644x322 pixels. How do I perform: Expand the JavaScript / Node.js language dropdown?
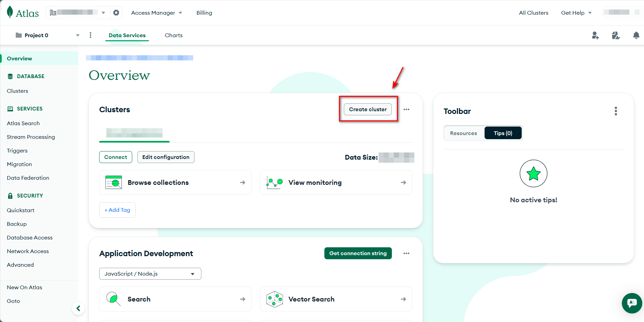pos(150,274)
